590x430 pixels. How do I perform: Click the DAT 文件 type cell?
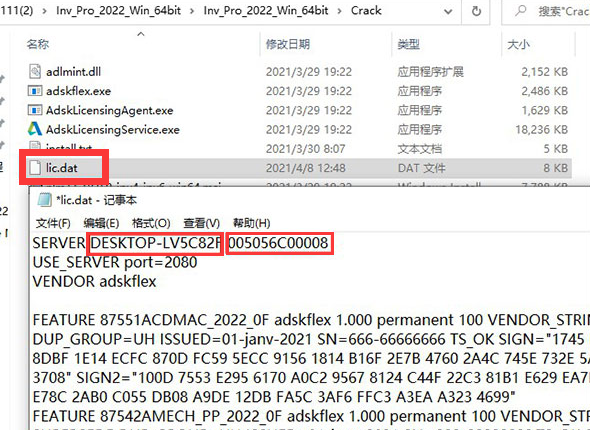[x=421, y=168]
